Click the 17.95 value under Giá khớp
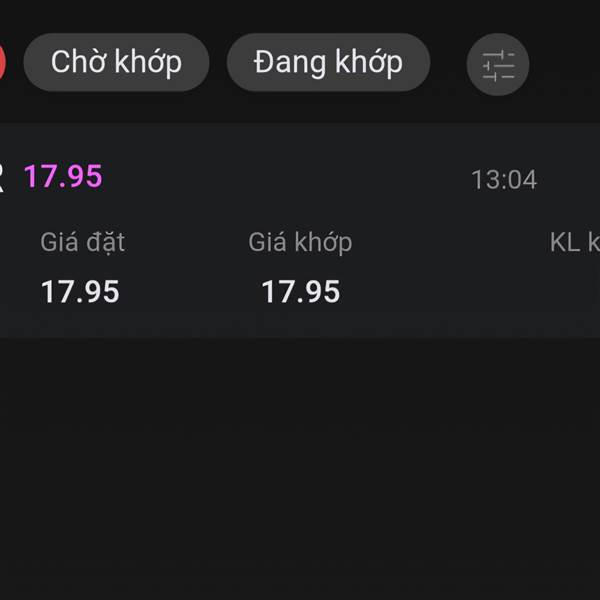Screen dimensions: 600x600 [x=301, y=292]
